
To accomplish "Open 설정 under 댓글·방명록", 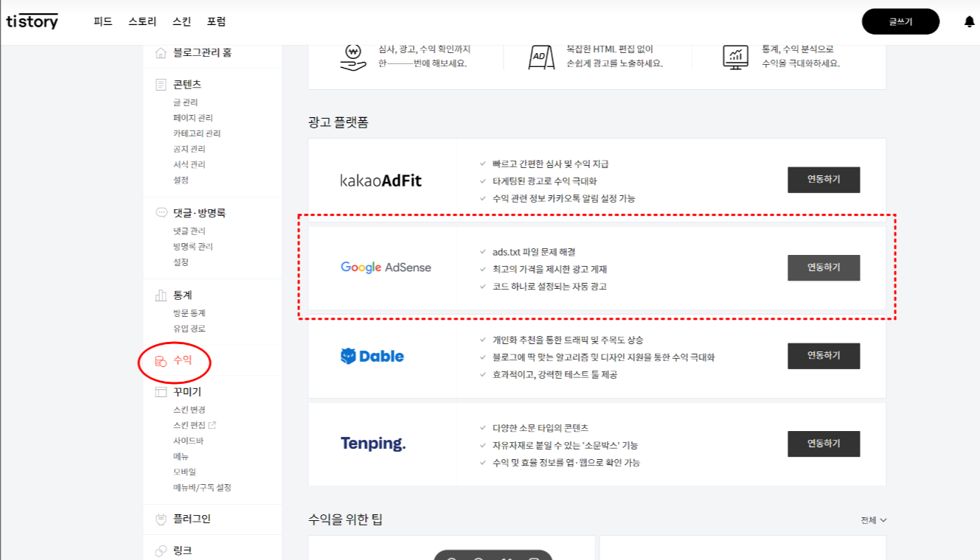I will [181, 262].
